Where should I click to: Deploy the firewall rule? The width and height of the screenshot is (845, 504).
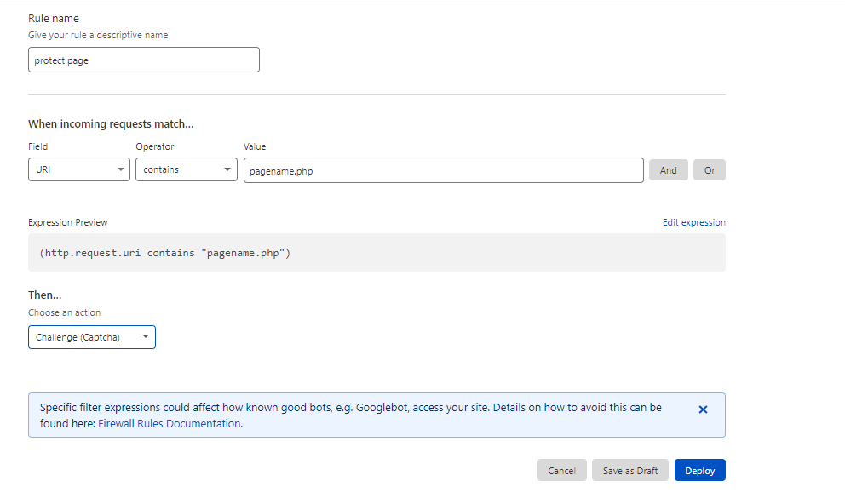click(x=700, y=471)
